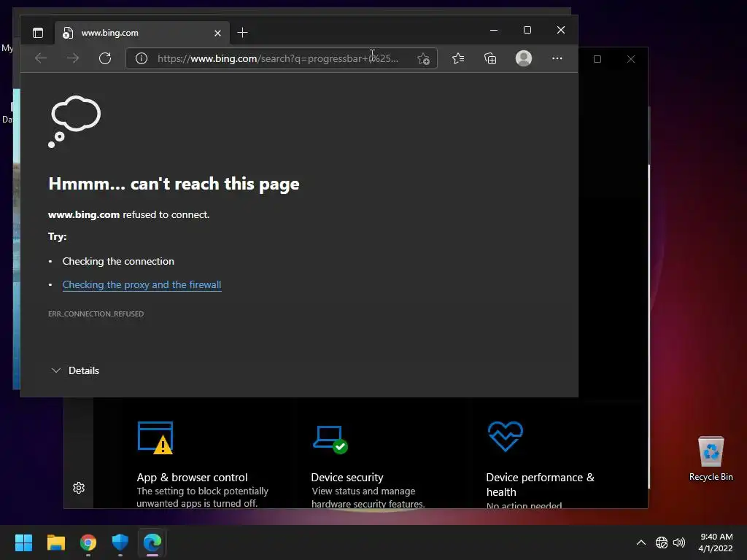747x560 pixels.
Task: Refresh the bing.com page
Action: [x=105, y=58]
